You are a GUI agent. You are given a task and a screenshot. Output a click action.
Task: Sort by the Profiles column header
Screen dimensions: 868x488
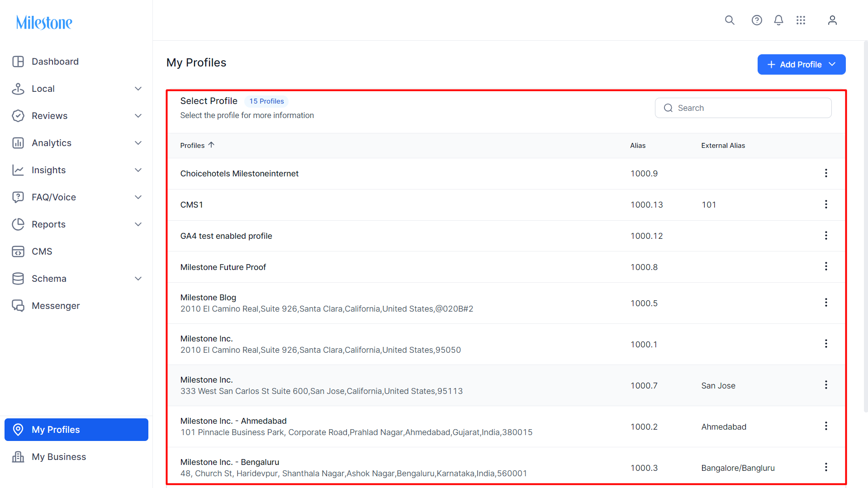[197, 145]
